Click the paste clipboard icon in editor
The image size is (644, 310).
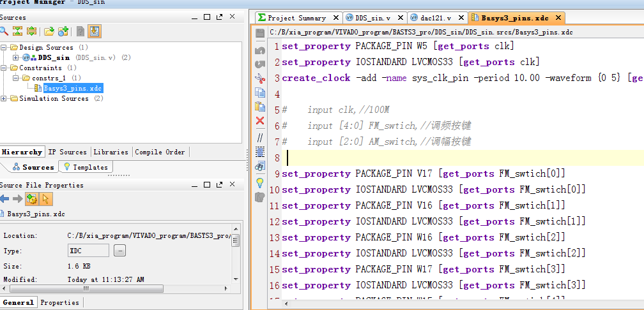click(260, 107)
